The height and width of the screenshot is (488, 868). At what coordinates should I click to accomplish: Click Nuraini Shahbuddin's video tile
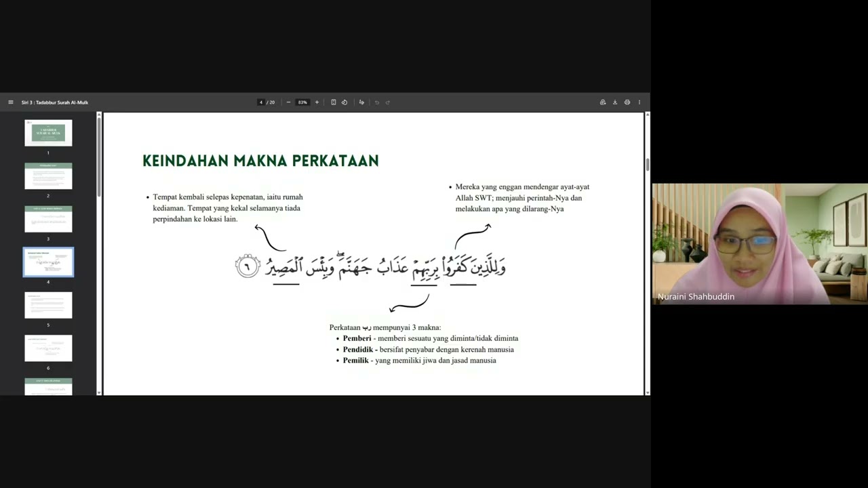click(759, 243)
